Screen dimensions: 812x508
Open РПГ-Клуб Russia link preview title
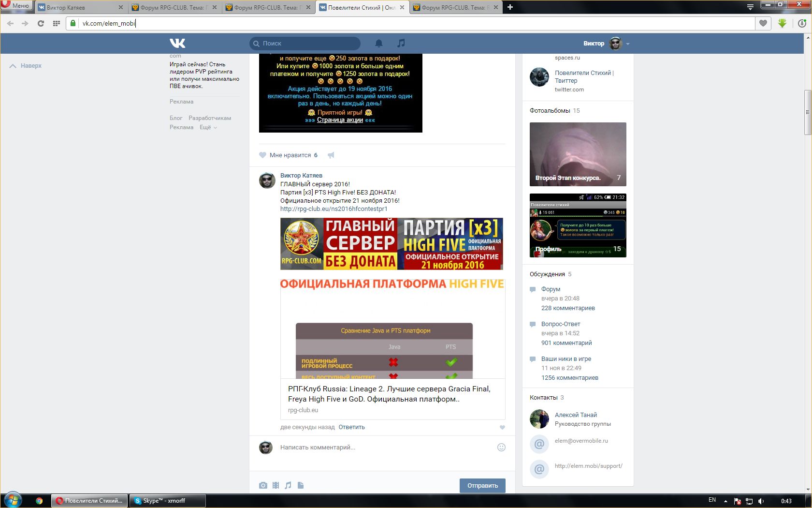389,394
